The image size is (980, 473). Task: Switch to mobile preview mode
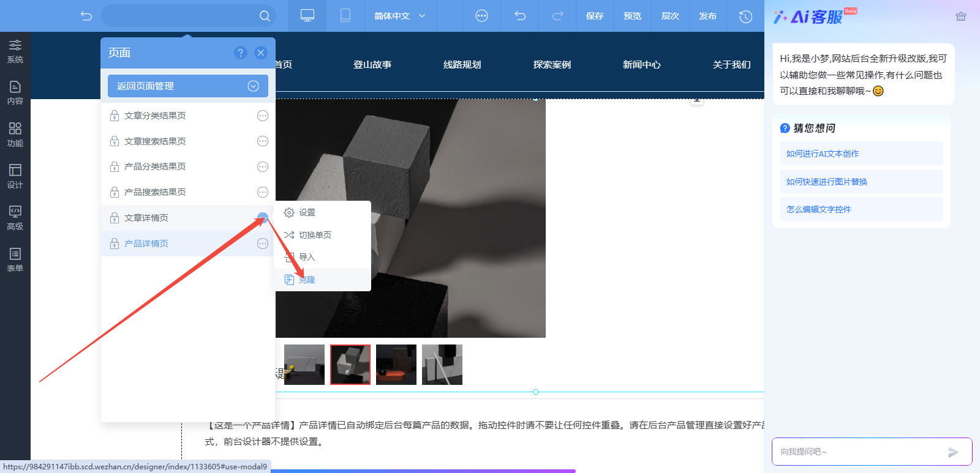point(345,16)
